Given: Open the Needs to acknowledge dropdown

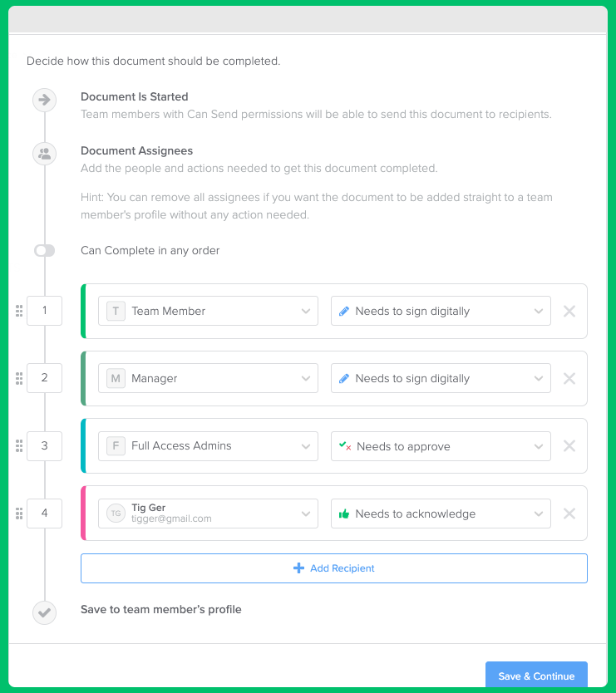Looking at the screenshot, I should (x=441, y=513).
